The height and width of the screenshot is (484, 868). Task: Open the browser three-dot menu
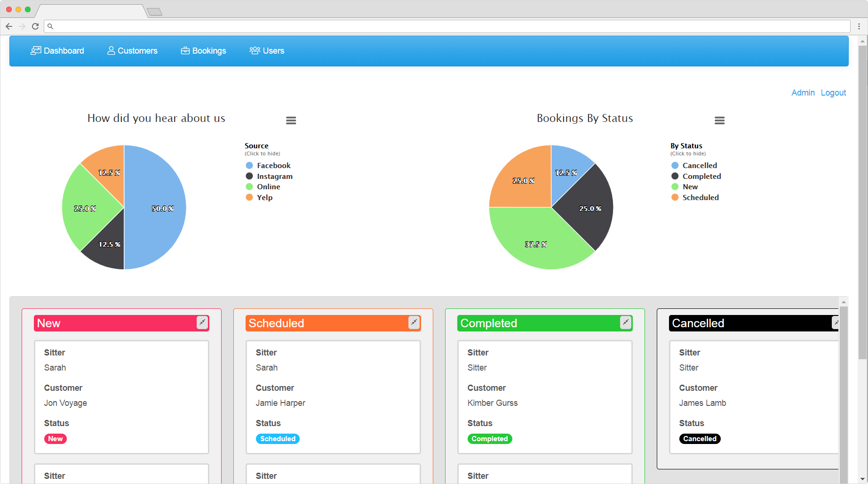pos(859,26)
